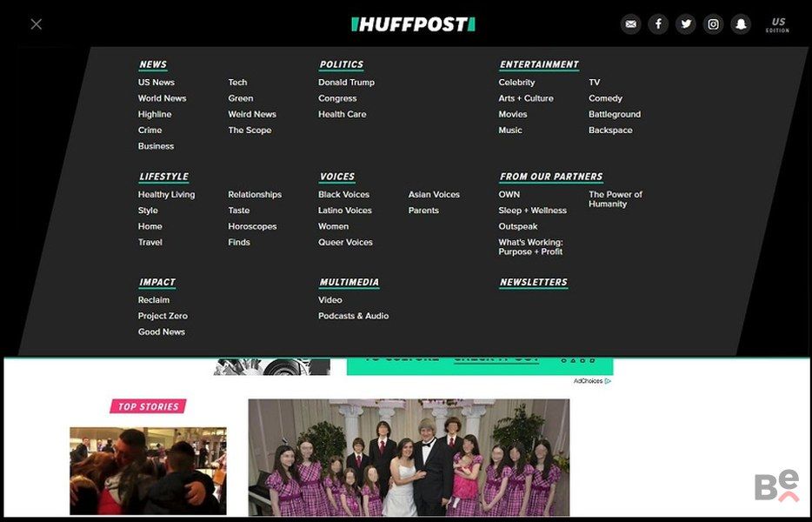Go to Asian Voices

click(x=434, y=194)
